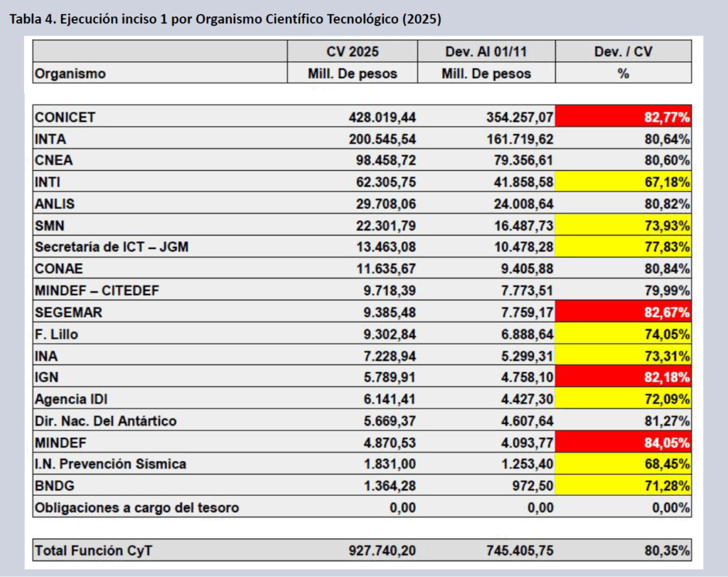Viewport: 728px width, 577px height.
Task: Select 'Obligaciones a cargo del tesoro' row
Action: pyautogui.click(x=136, y=507)
